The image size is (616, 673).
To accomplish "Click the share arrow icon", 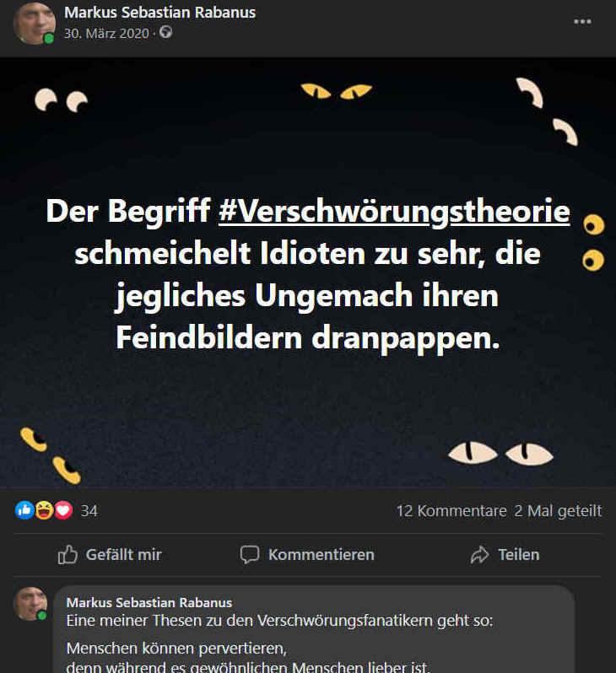I will [x=479, y=555].
